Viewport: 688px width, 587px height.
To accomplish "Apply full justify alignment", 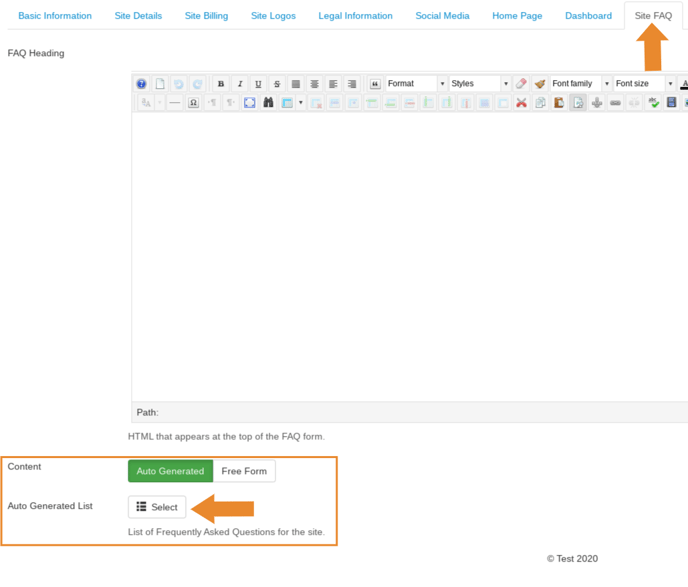I will (296, 84).
